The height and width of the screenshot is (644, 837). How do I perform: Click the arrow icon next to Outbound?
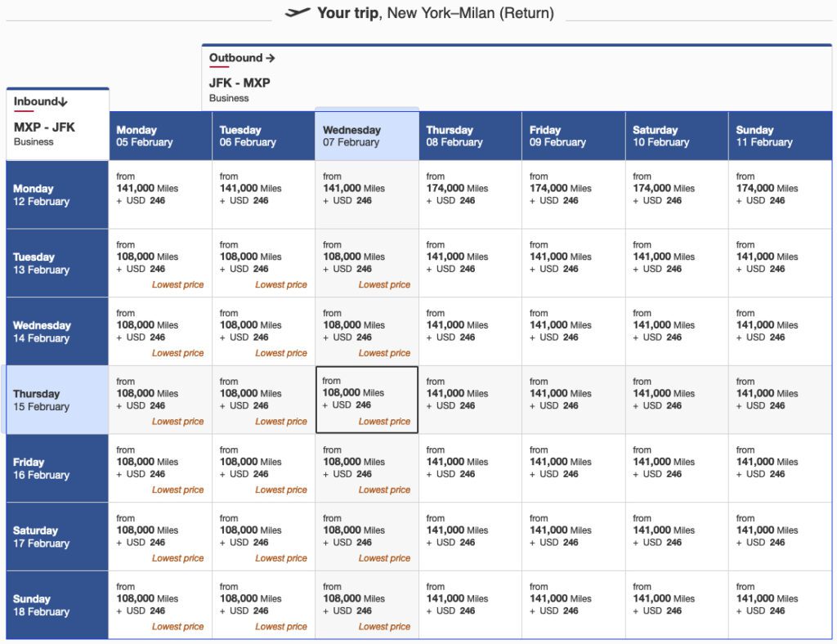[x=271, y=58]
